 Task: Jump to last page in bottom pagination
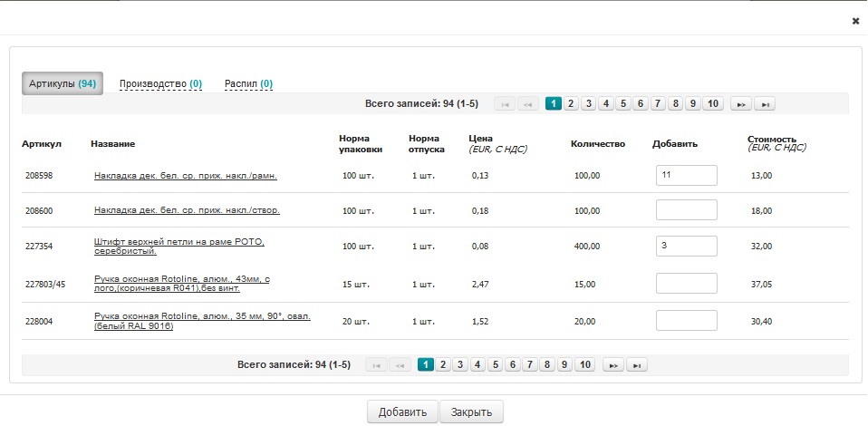click(x=637, y=365)
